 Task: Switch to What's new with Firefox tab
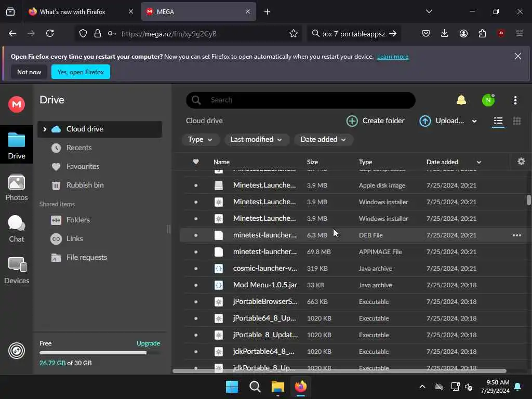coord(81,12)
